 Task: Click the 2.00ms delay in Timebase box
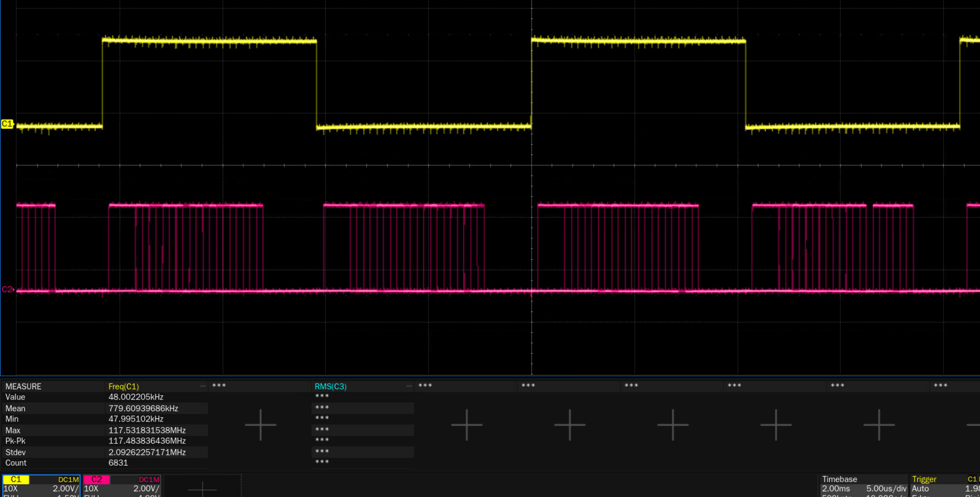[x=836, y=489]
